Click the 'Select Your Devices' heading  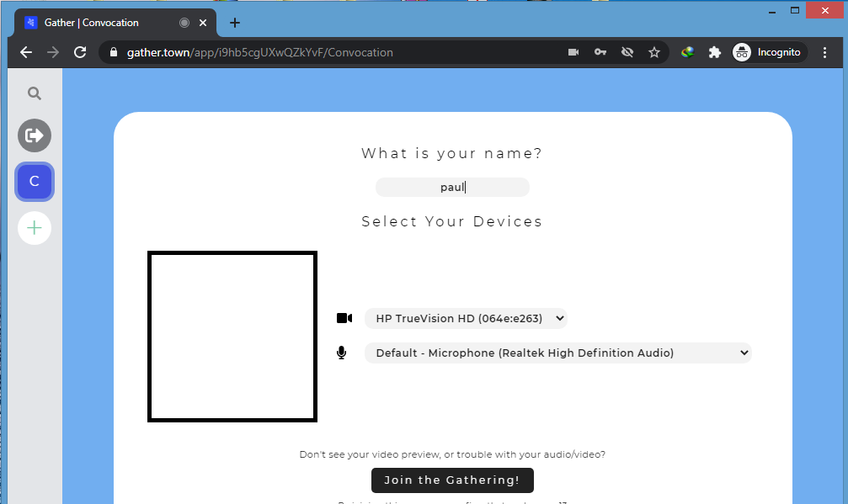tap(452, 221)
